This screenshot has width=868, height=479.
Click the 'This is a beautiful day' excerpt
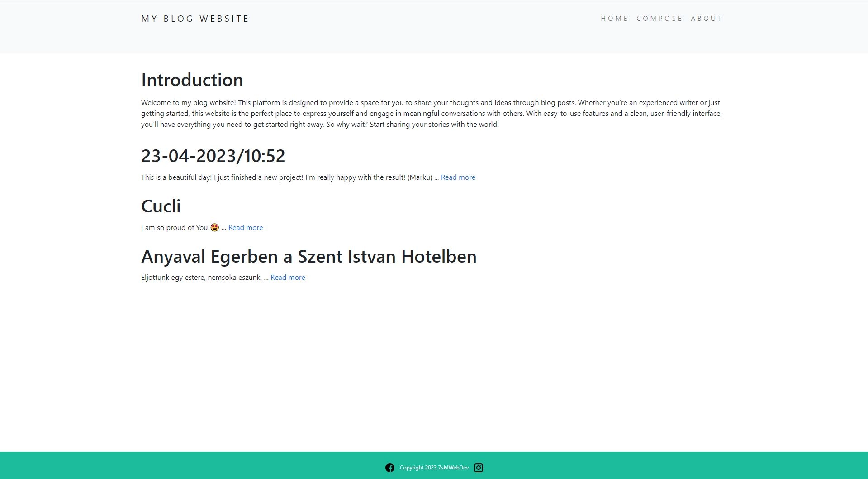click(x=286, y=177)
